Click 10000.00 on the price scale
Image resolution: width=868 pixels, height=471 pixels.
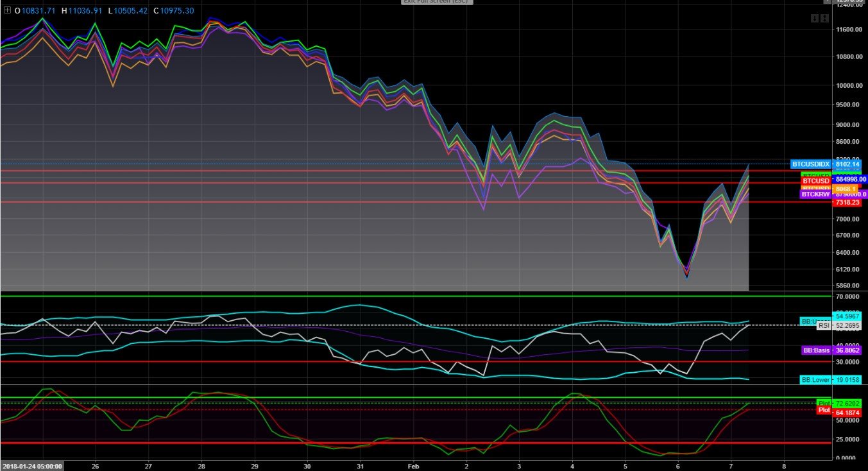pyautogui.click(x=849, y=85)
